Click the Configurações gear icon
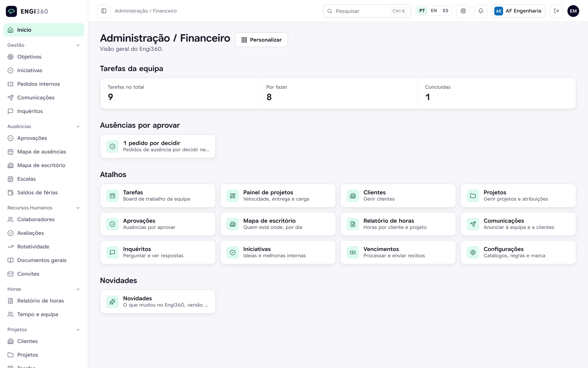This screenshot has height=368, width=588. (473, 252)
